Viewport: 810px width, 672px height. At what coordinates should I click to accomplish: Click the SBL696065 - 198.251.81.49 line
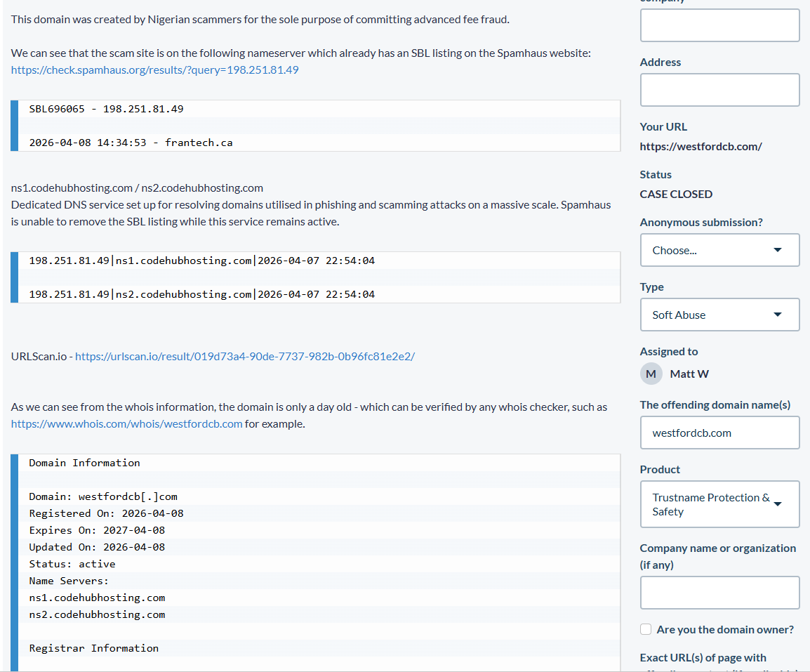[106, 109]
